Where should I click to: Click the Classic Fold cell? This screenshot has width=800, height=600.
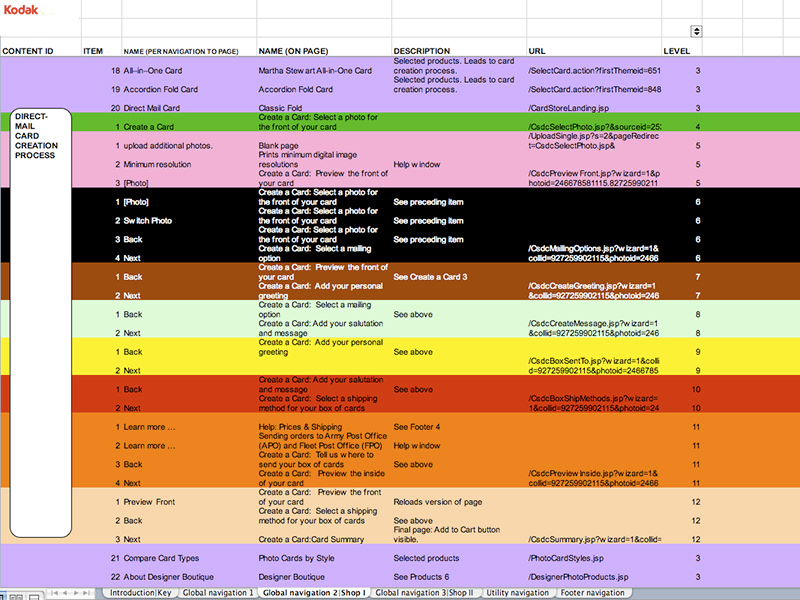280,108
